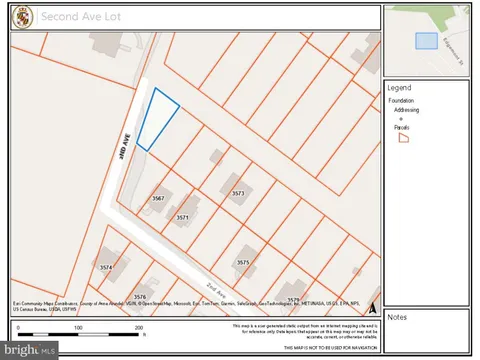Viewport: 480px width, 360px height.
Task: Click the 'Edgemont St' label in inset map
Action: [453, 51]
